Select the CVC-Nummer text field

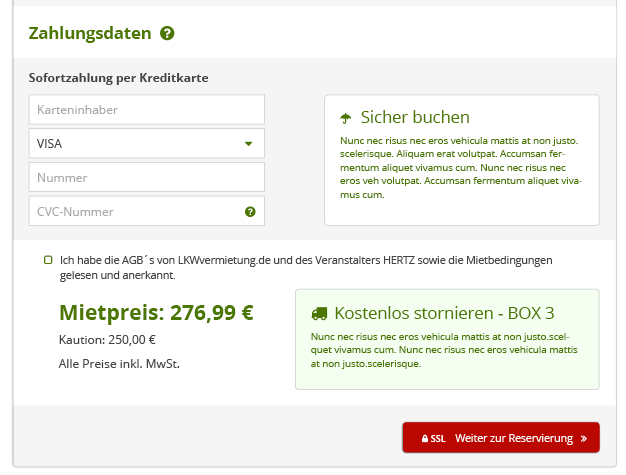(135, 211)
